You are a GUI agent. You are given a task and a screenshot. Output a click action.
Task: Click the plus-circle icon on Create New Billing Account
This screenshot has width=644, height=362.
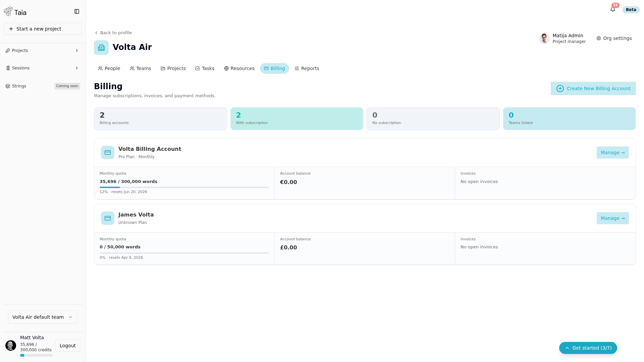tap(560, 88)
